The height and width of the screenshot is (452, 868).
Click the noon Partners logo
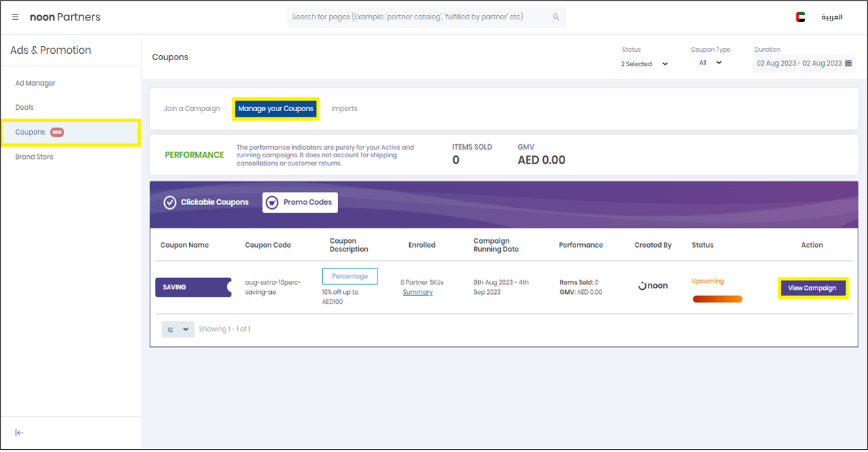pyautogui.click(x=65, y=17)
